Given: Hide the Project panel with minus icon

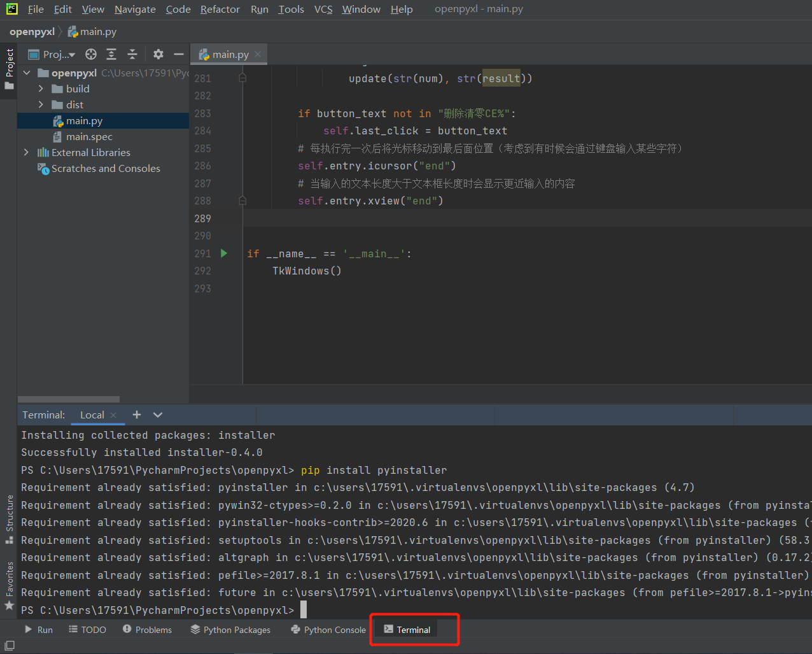Looking at the screenshot, I should point(179,54).
